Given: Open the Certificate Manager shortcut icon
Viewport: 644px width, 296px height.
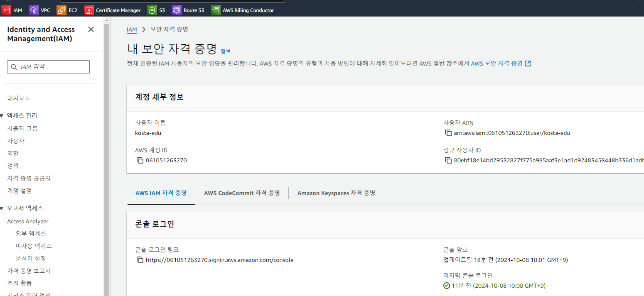Looking at the screenshot, I should tap(89, 10).
